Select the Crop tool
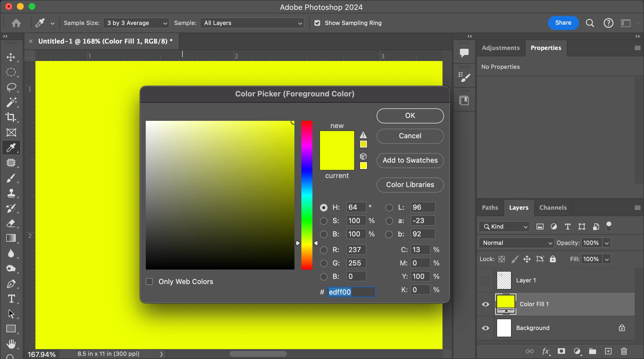Viewport: 644px width, 359px height. click(11, 117)
